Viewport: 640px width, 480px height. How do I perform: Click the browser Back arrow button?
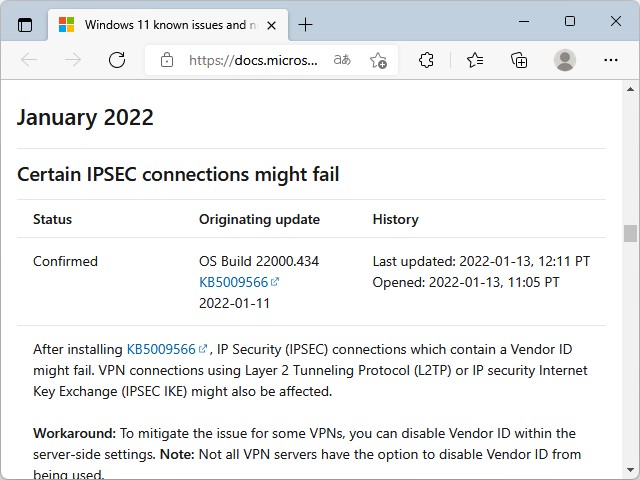[29, 60]
